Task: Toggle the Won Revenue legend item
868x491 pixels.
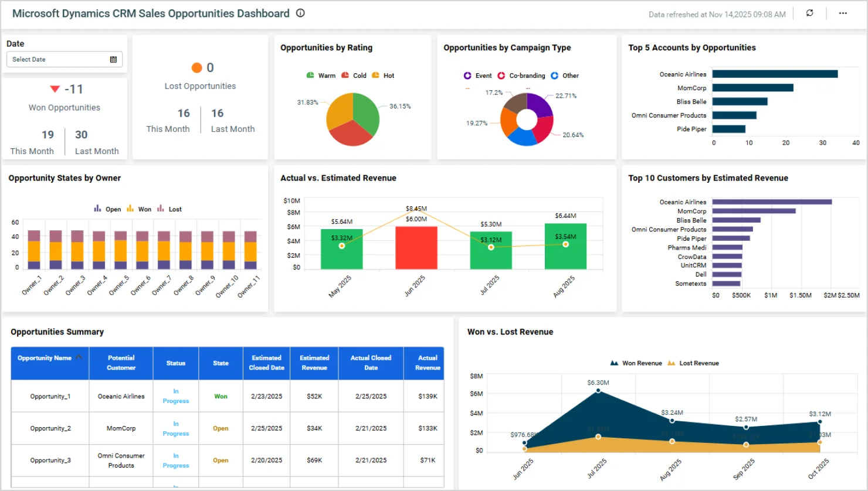Action: pos(636,363)
